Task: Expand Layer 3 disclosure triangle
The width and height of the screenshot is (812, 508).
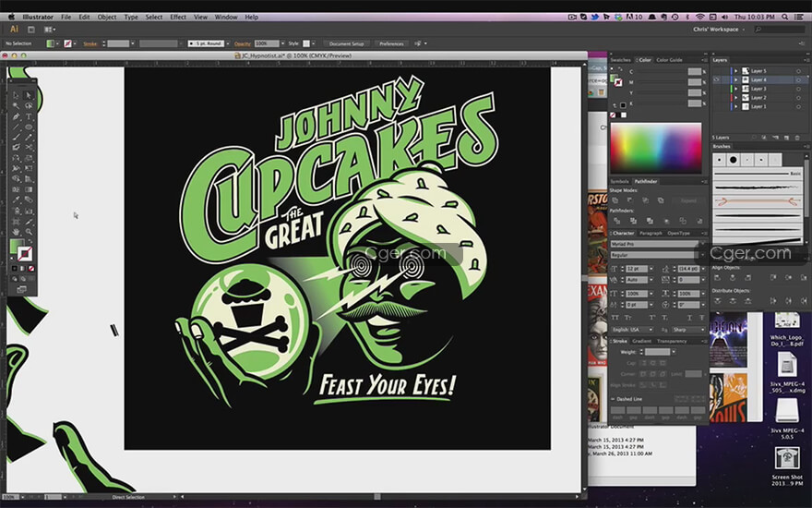Action: 736,89
